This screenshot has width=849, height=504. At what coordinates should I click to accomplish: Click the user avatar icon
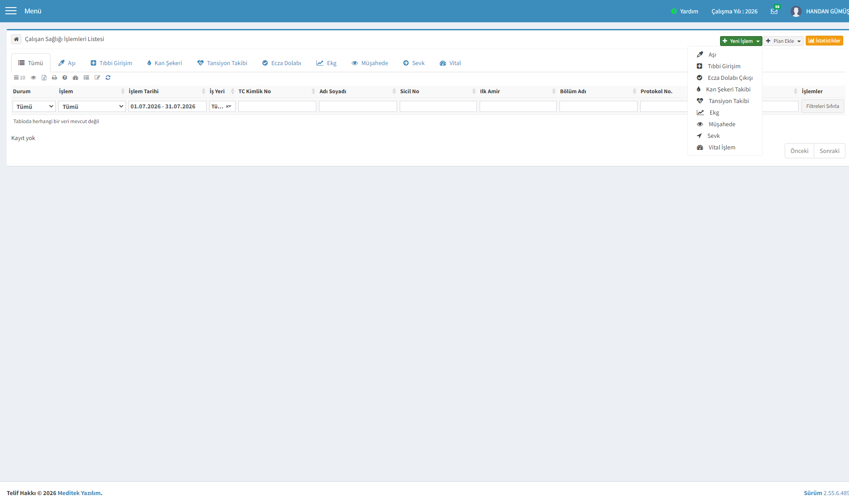point(796,11)
